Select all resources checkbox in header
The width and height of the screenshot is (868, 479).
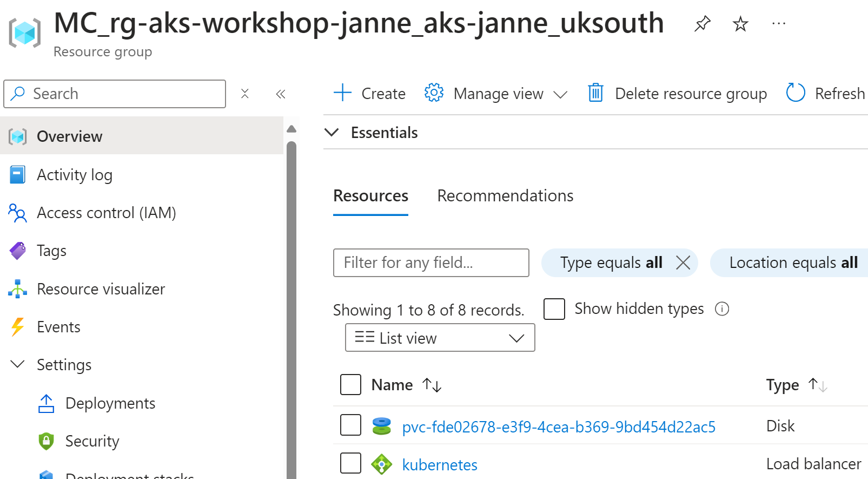350,384
